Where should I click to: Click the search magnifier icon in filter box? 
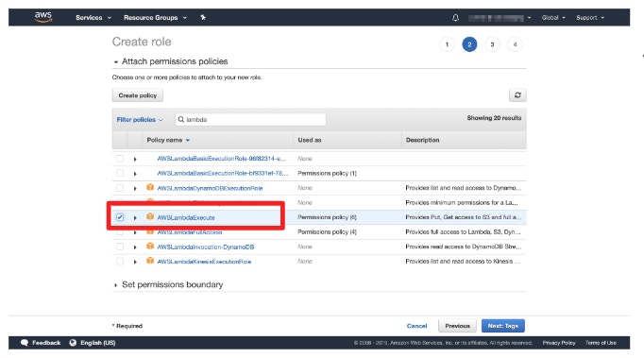181,120
